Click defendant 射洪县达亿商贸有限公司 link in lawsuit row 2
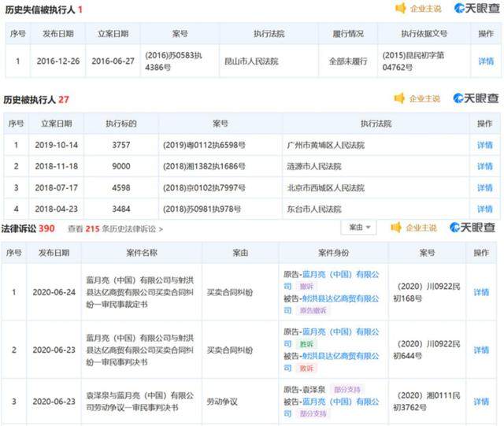 (x=340, y=356)
